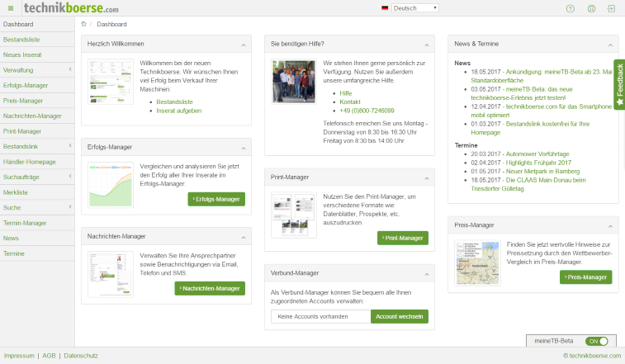The height and width of the screenshot is (364, 625).
Task: Open the green Feedback side tab
Action: tap(619, 84)
